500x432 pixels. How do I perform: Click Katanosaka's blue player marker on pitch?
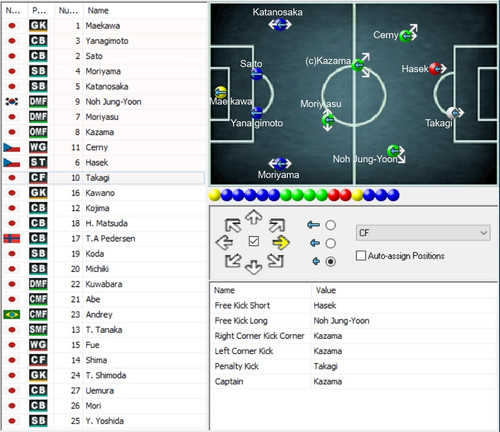280,25
